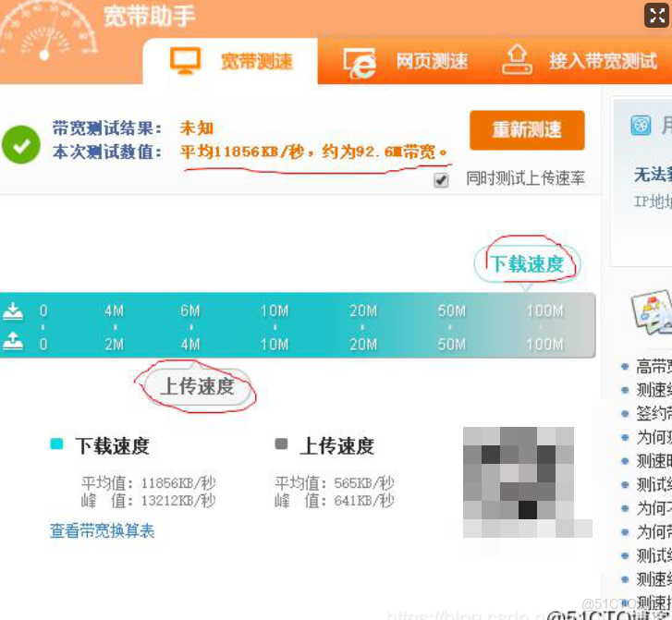Click the 50M mark on download scale

pos(451,311)
